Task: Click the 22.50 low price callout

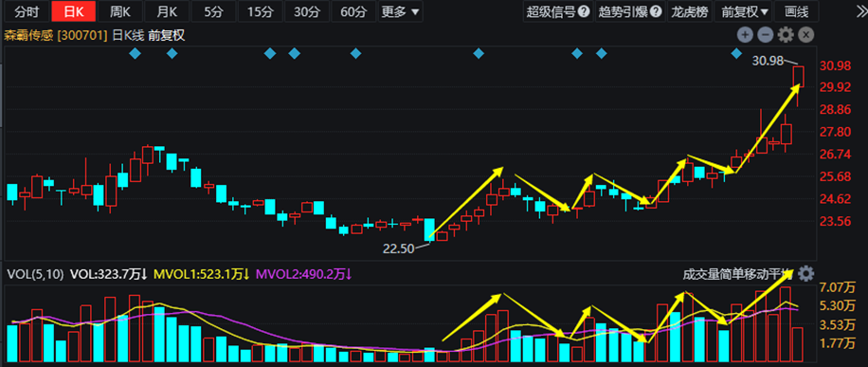Action: point(399,248)
